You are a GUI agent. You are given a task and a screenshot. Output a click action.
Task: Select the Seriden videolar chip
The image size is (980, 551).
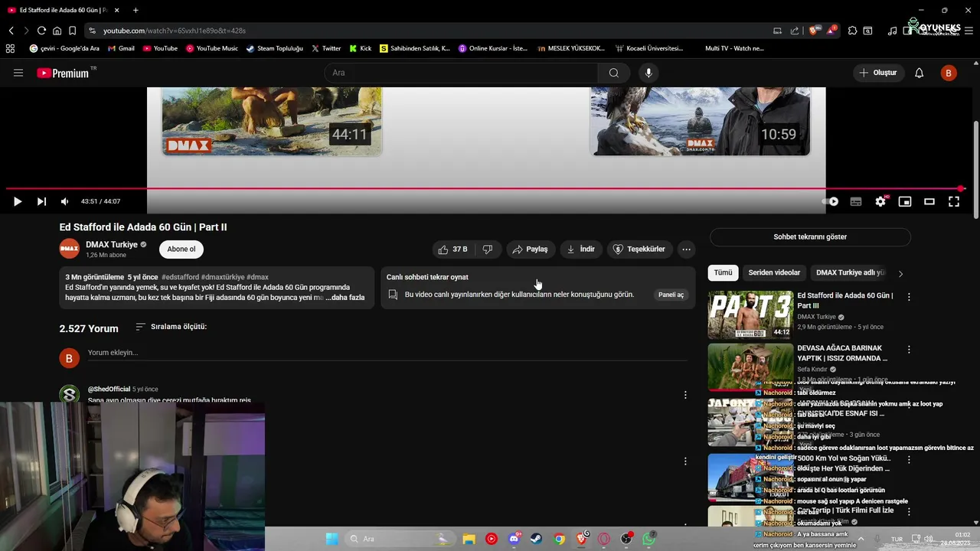(774, 273)
